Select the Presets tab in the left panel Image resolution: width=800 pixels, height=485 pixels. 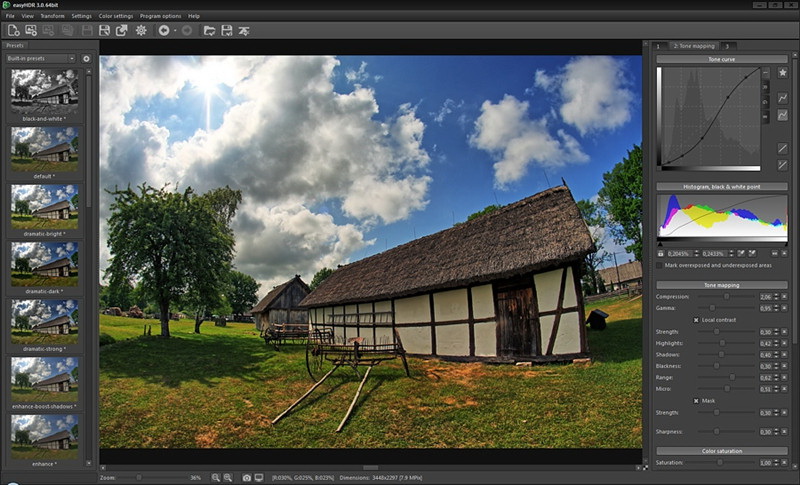[x=15, y=45]
